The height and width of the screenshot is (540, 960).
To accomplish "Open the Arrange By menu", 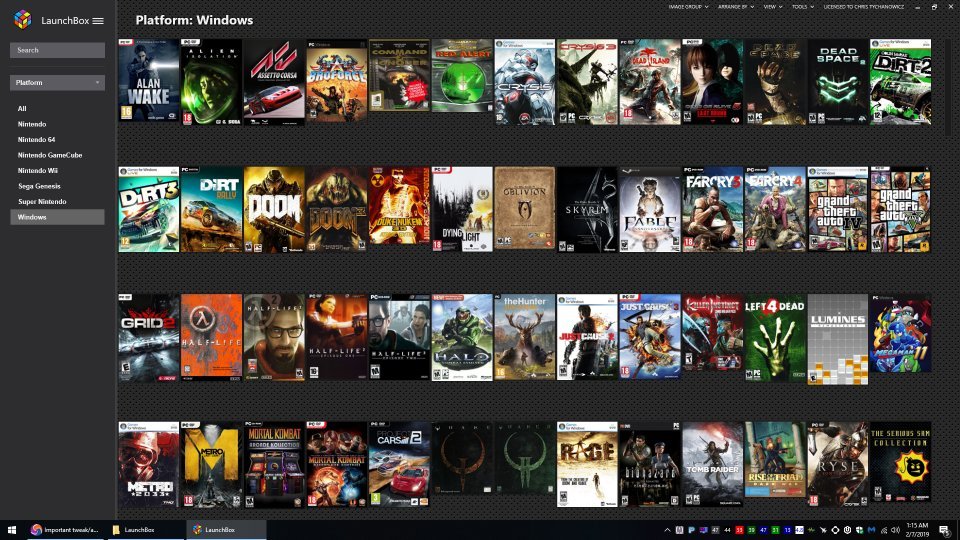I will tap(737, 7).
